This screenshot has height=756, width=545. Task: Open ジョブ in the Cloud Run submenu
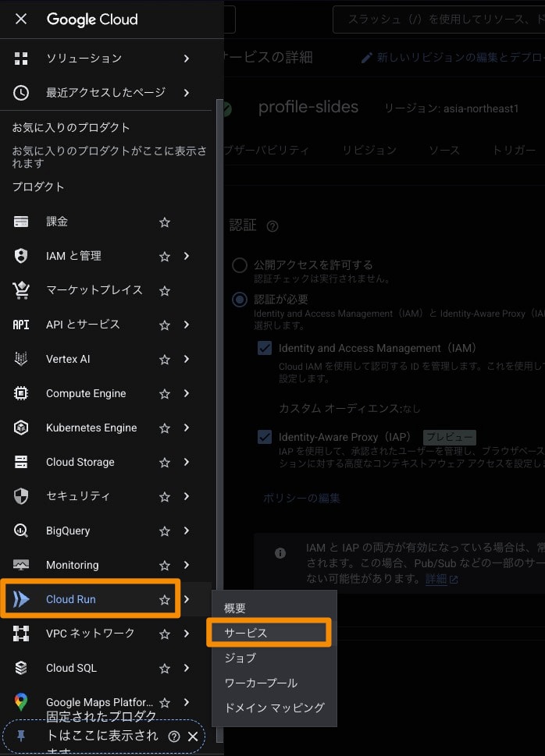coord(274,658)
